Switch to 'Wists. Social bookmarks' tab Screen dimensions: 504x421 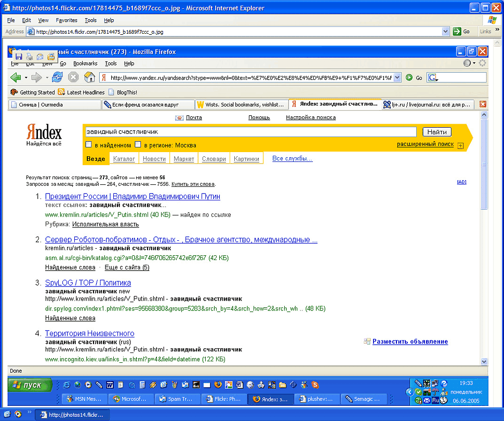[x=241, y=104]
